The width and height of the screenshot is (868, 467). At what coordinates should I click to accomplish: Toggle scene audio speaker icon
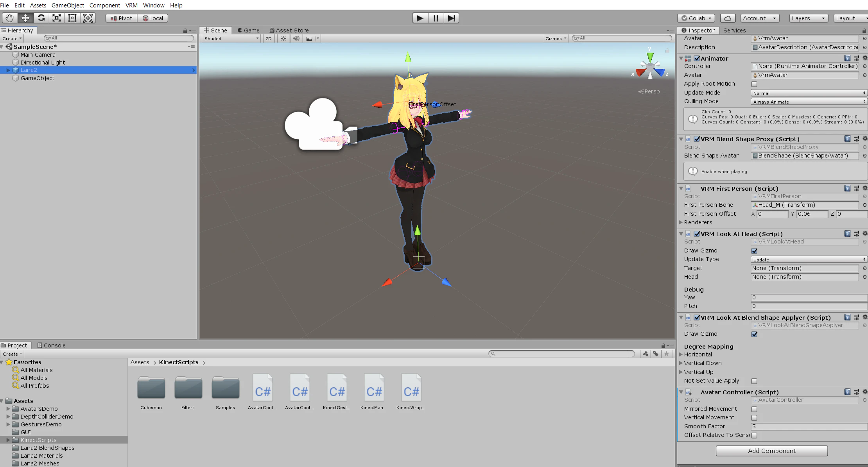pos(296,38)
